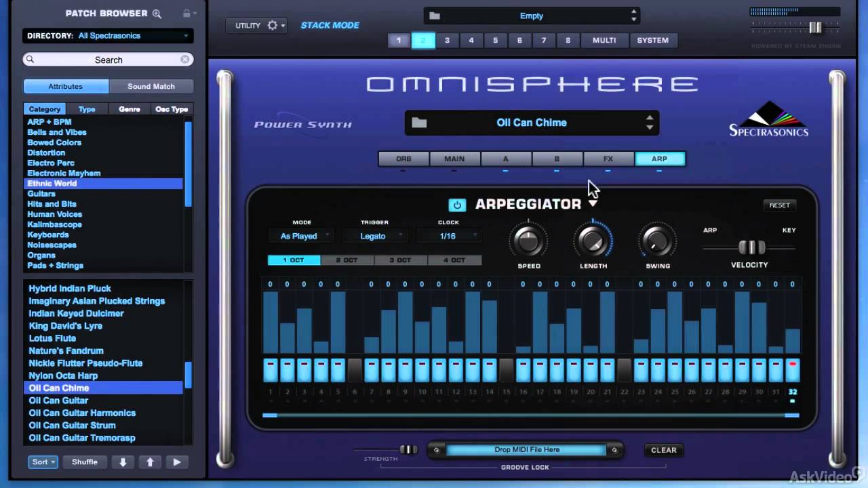This screenshot has width=868, height=488.
Task: Step the Empty multi arrows
Action: click(633, 16)
